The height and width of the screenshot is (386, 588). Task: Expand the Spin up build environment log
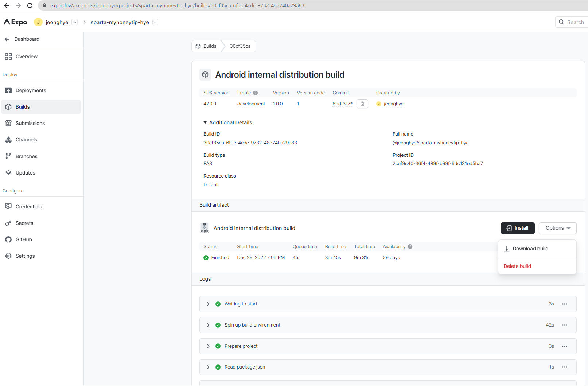(x=208, y=325)
